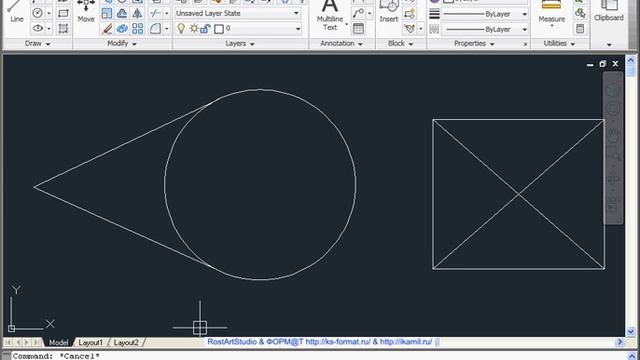The image size is (640, 360).
Task: Open Properties panel dialog launcher arrow
Action: coord(525,44)
